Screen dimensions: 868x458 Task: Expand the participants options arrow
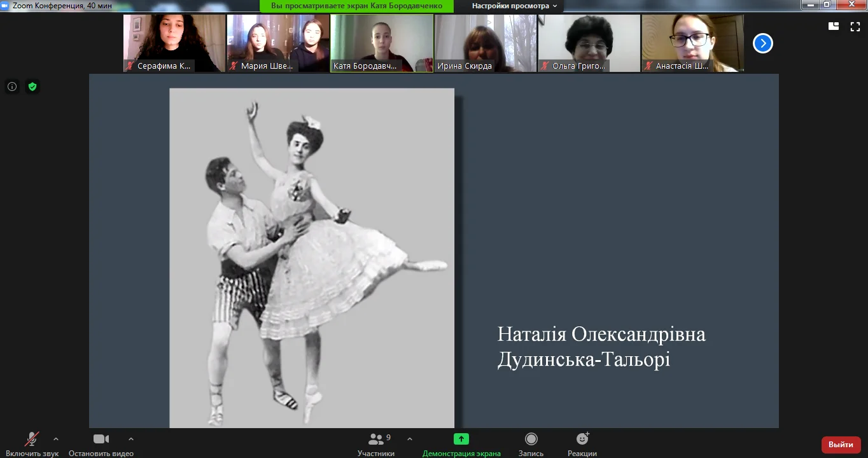coord(409,439)
